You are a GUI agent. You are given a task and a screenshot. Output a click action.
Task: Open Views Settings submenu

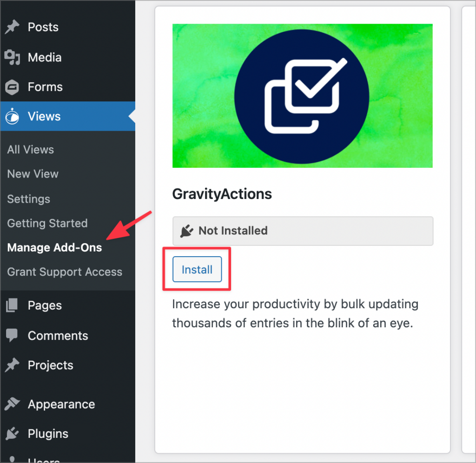28,199
